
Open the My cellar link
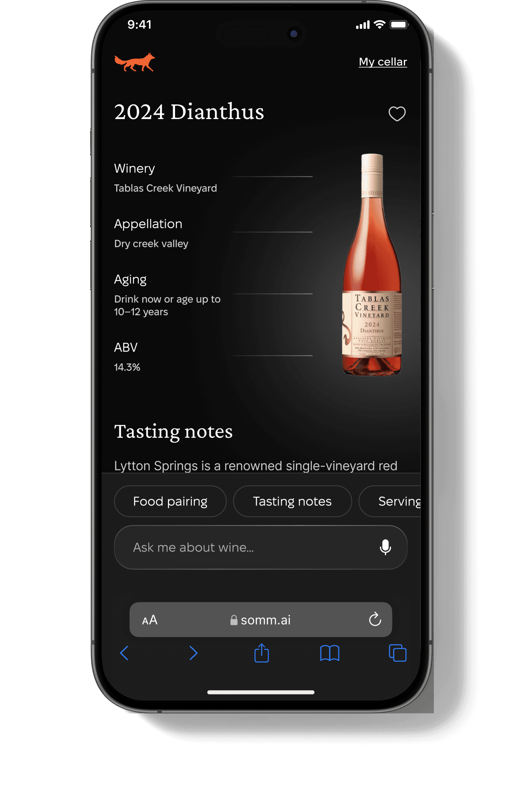(x=383, y=62)
